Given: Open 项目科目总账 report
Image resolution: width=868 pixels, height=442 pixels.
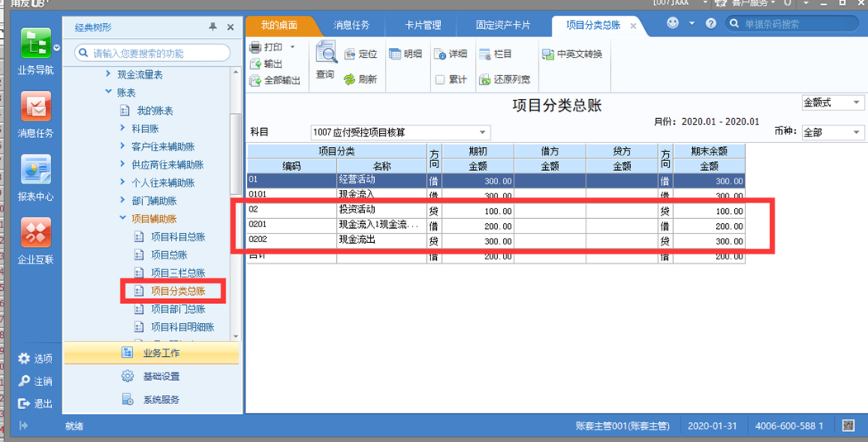Looking at the screenshot, I should tap(178, 237).
